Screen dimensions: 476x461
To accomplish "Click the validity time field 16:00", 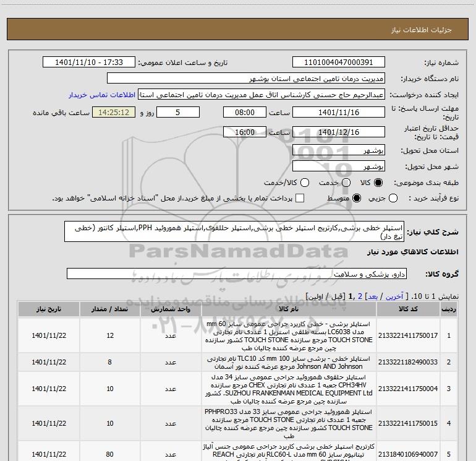I will pyautogui.click(x=245, y=132).
